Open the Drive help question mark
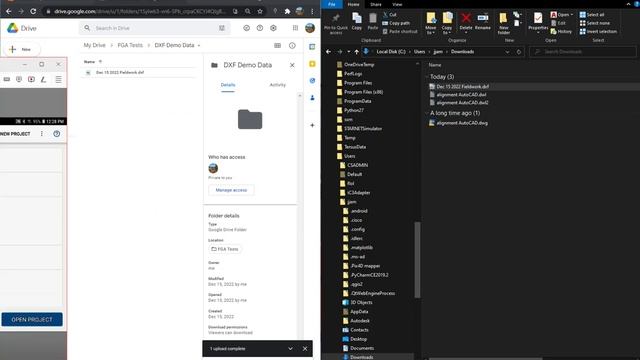Image resolution: width=640 pixels, height=360 pixels. click(260, 28)
